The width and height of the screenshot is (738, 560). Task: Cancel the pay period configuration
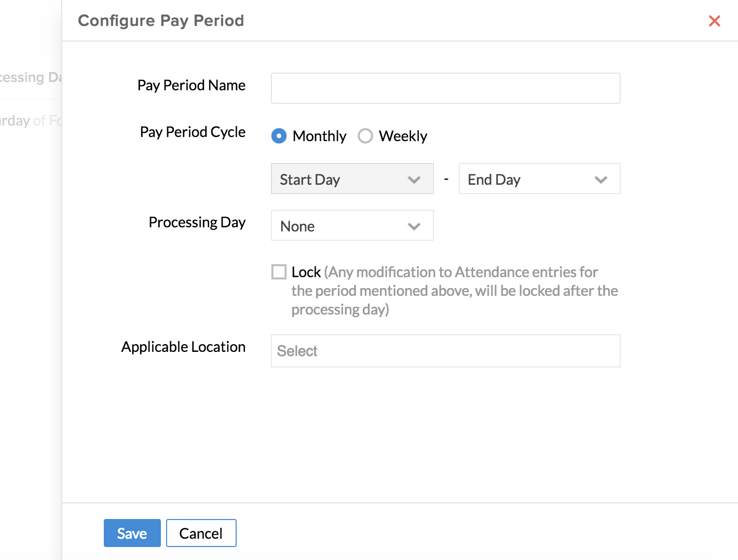(201, 533)
